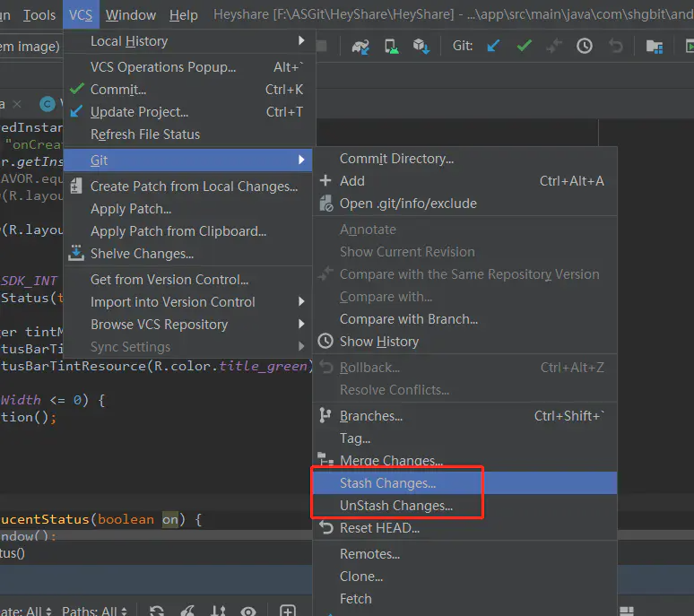Viewport: 694px width, 616px height.
Task: Open the SDK Manager toolbar icon
Action: [x=421, y=46]
